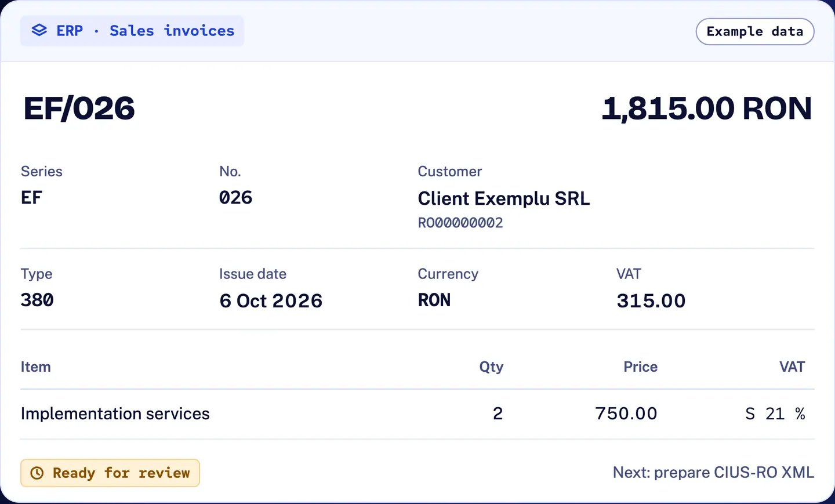Select the unit price "750.00"
Viewport: 835px width, 504px height.
click(x=626, y=414)
